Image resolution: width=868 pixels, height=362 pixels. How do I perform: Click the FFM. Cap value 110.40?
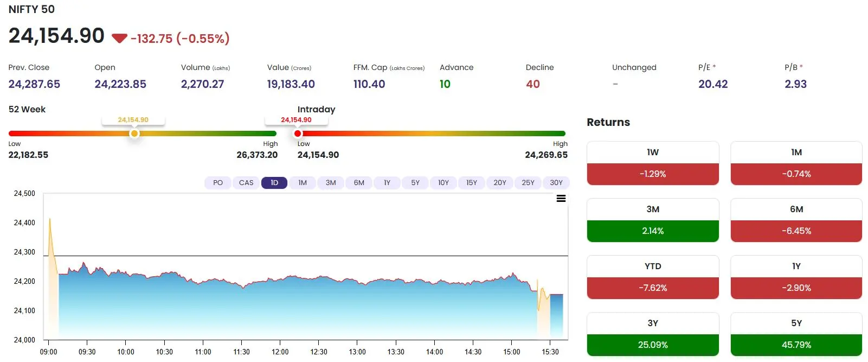369,84
